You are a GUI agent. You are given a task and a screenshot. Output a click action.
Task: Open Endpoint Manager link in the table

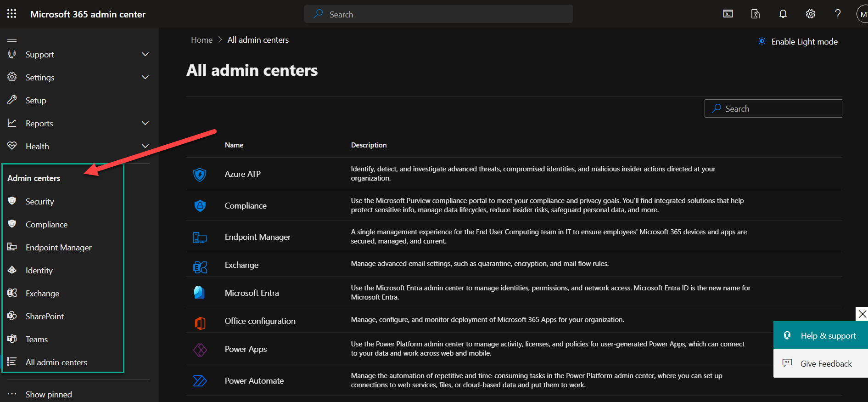(x=258, y=237)
